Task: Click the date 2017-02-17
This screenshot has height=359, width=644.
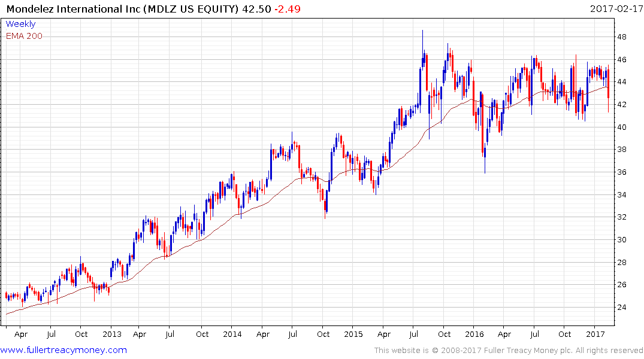Action: tap(616, 8)
